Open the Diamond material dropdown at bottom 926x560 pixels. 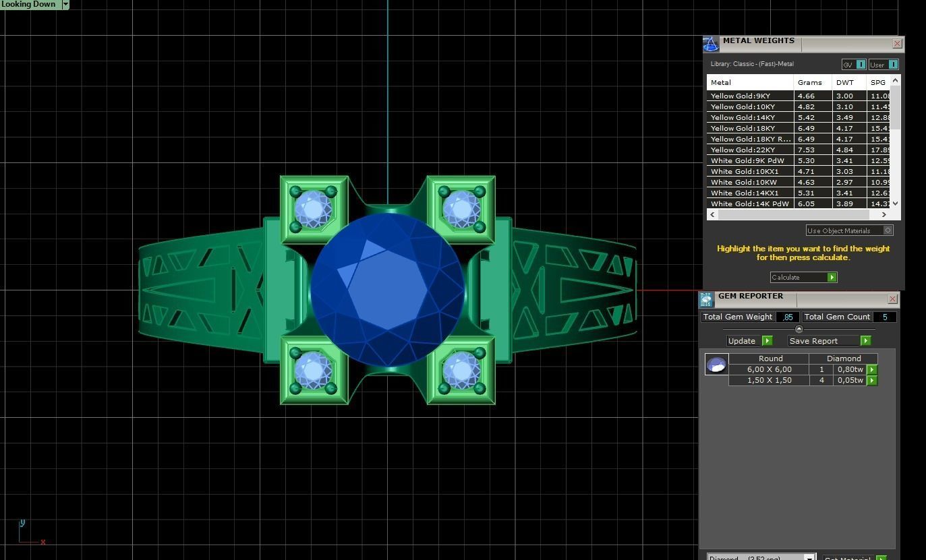[809, 558]
